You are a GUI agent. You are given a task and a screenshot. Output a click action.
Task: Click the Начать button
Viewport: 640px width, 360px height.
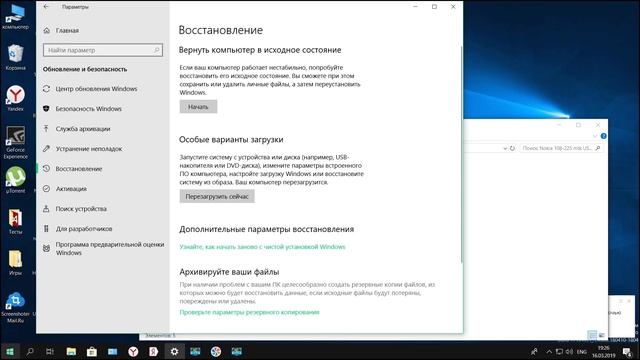tap(198, 107)
